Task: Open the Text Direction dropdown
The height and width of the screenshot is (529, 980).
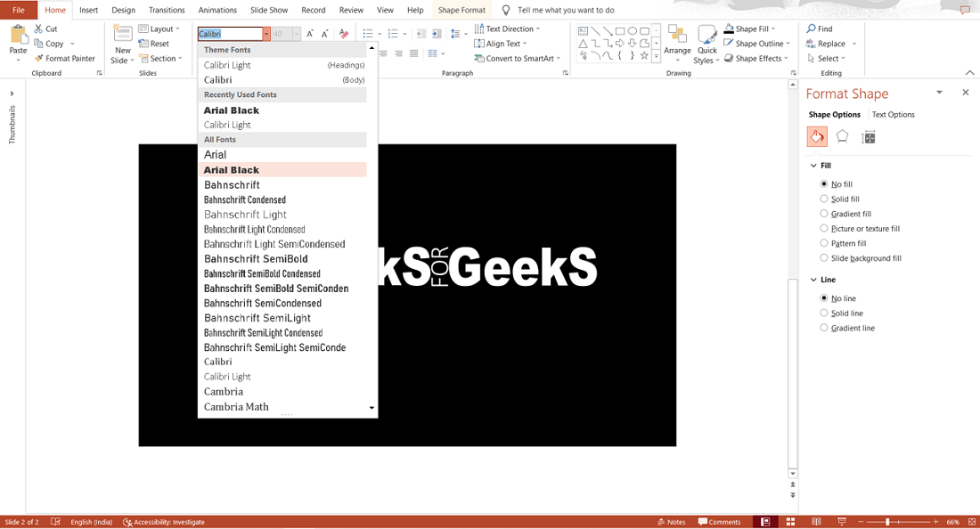Action: pos(507,28)
